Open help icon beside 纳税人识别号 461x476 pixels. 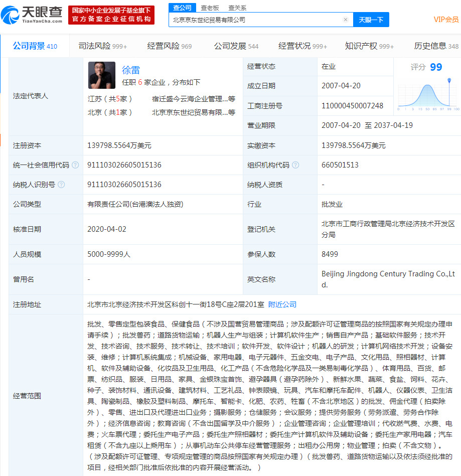pos(61,185)
